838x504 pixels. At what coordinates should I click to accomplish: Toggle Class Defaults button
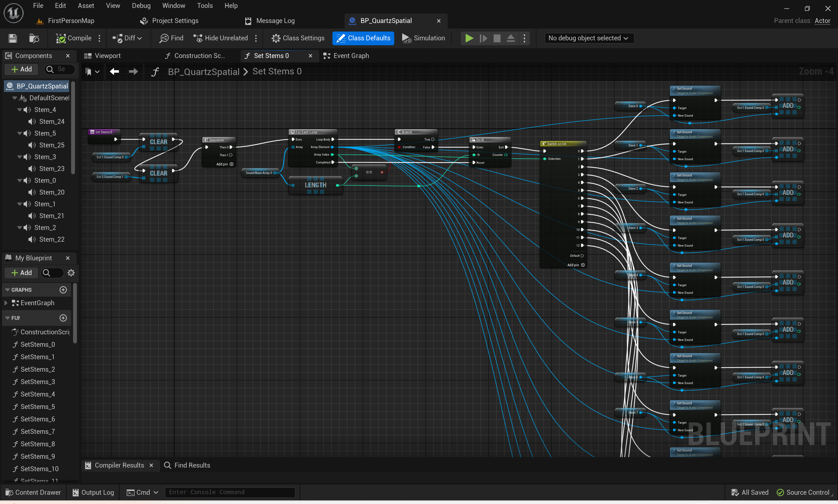pos(363,38)
